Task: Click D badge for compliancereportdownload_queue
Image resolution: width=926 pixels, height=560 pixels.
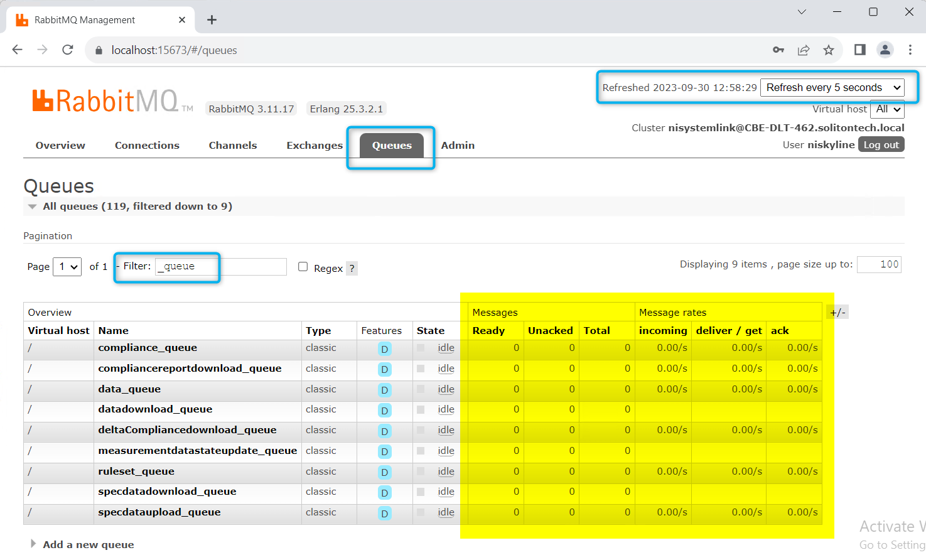Action: pos(385,370)
